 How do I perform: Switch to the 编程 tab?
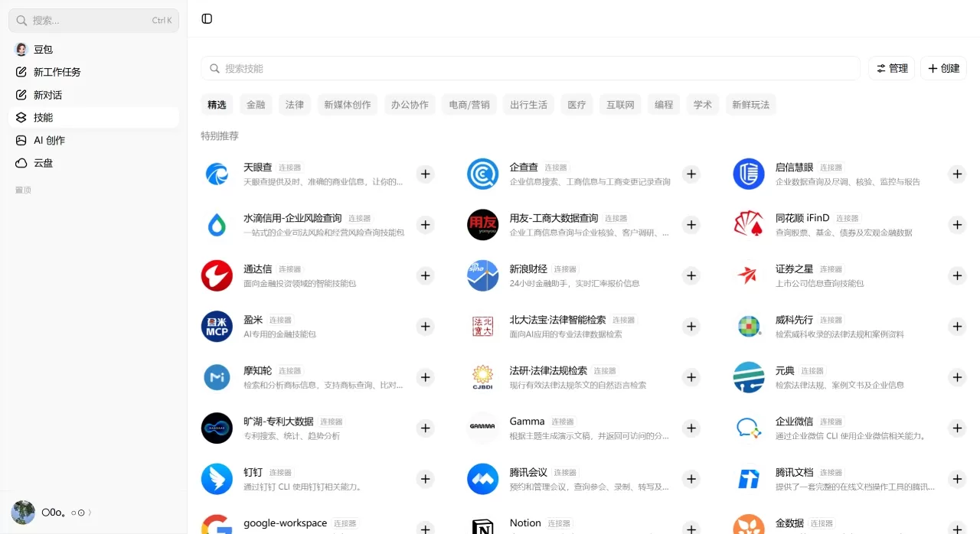tap(664, 105)
